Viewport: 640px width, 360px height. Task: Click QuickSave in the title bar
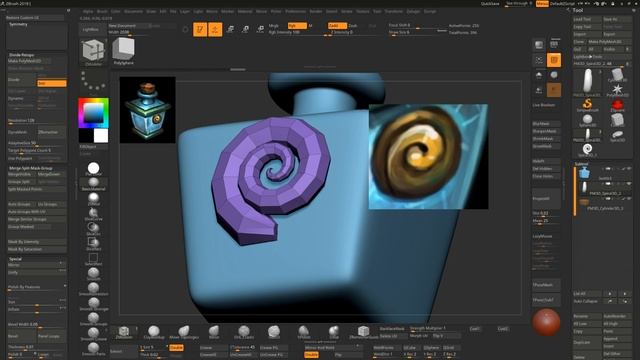(x=490, y=4)
